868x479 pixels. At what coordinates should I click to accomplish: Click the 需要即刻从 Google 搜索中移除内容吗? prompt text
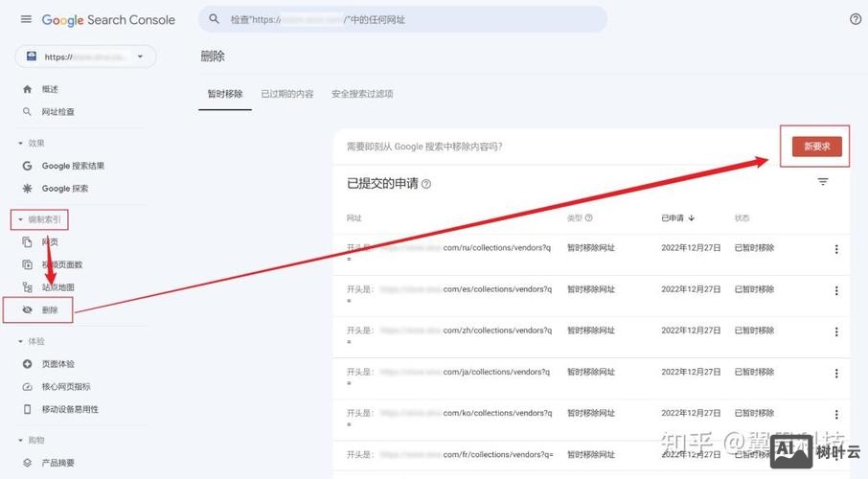(x=424, y=147)
